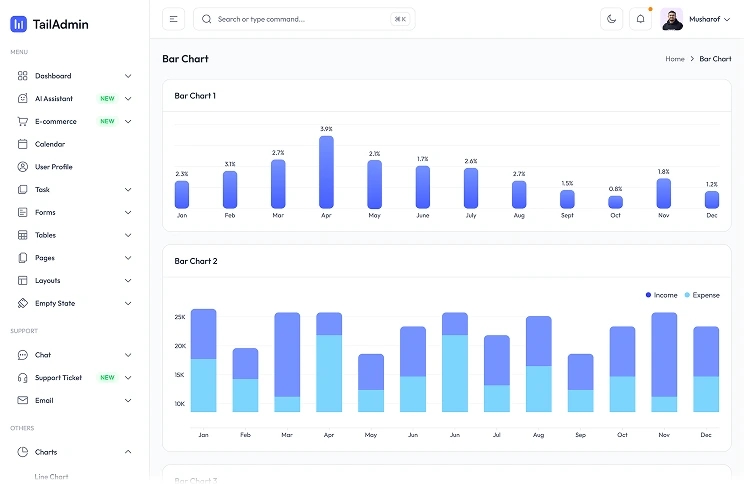
Task: Open the Line Chart submenu link
Action: pos(51,477)
